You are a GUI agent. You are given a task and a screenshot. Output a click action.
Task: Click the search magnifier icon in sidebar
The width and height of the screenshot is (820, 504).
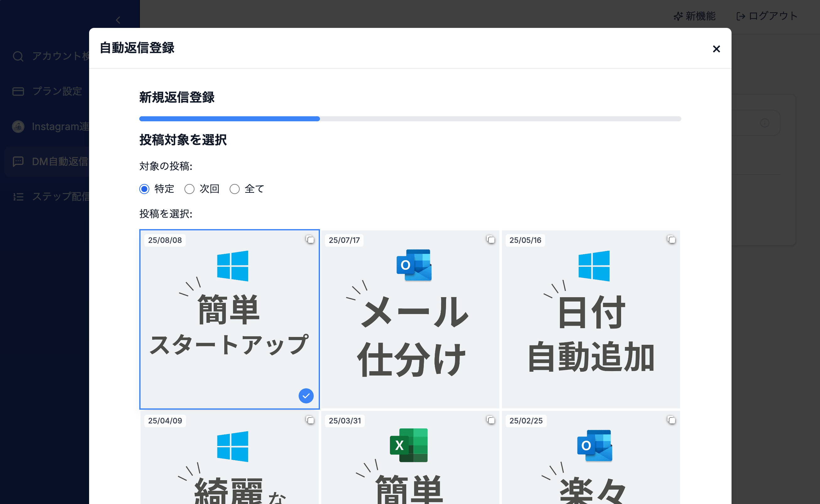pos(18,56)
